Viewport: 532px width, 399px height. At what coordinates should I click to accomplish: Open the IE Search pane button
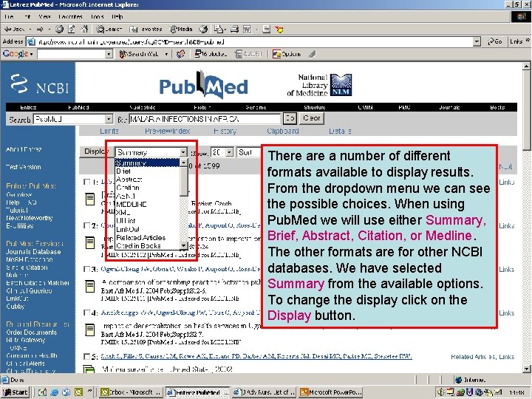pos(109,30)
